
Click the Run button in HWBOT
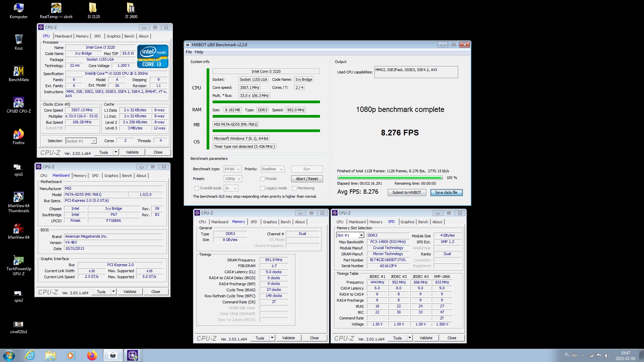(307, 169)
